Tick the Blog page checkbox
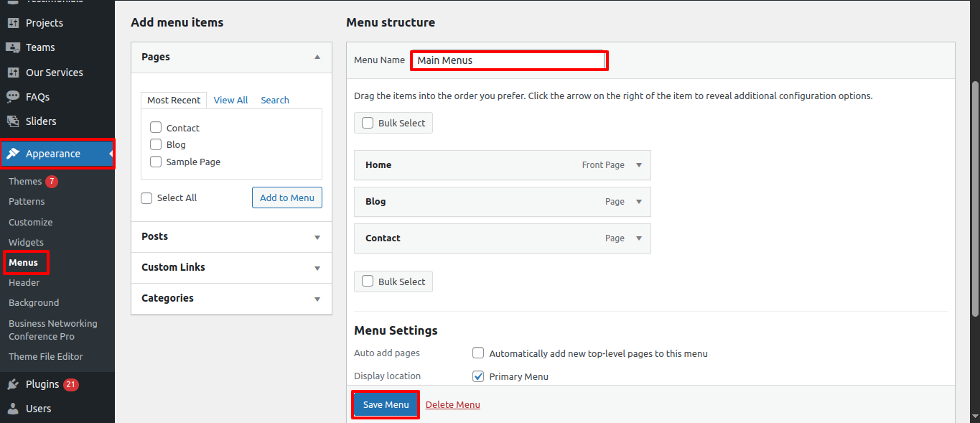 (156, 144)
